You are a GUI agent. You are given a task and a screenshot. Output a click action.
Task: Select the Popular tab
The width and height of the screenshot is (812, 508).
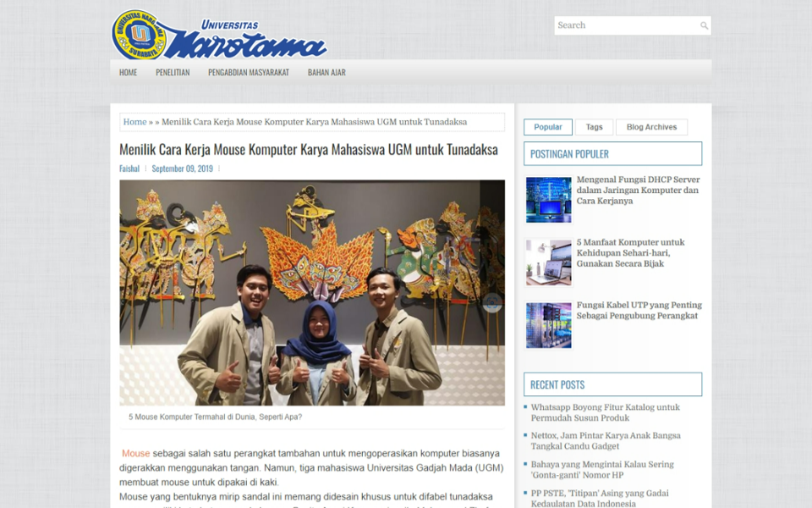point(548,127)
